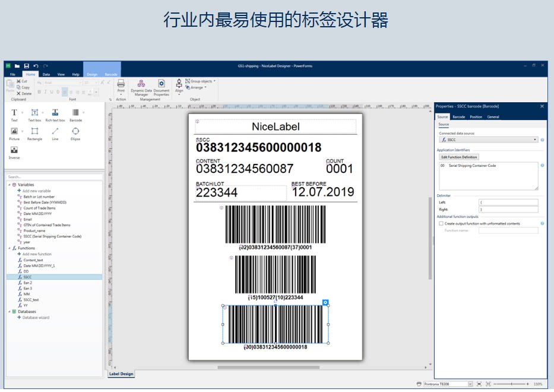Collapse the Functions tree node
554x392 pixels.
click(9, 248)
